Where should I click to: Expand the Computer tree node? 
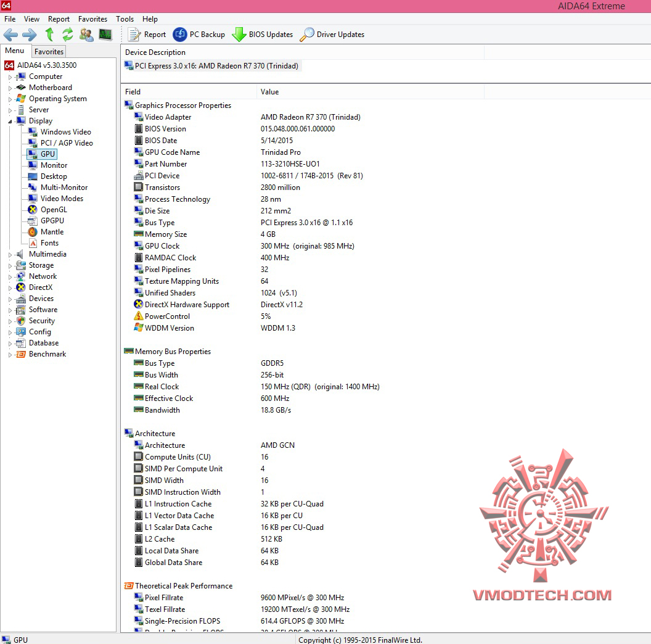(10, 77)
